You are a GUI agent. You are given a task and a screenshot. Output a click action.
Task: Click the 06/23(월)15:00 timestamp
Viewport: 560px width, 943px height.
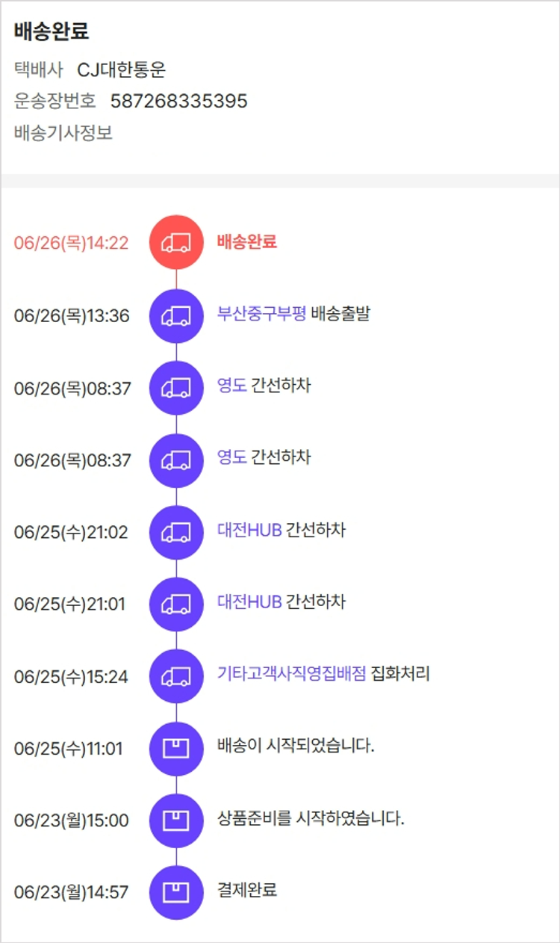point(71,820)
